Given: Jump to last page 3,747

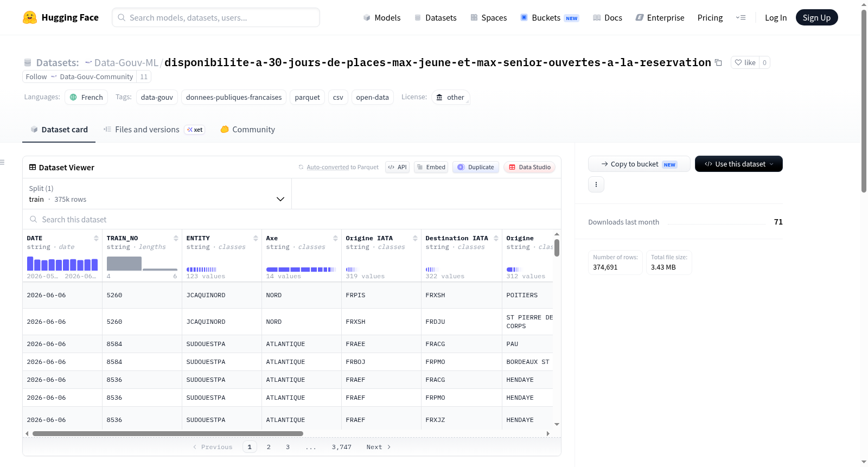Looking at the screenshot, I should (342, 447).
